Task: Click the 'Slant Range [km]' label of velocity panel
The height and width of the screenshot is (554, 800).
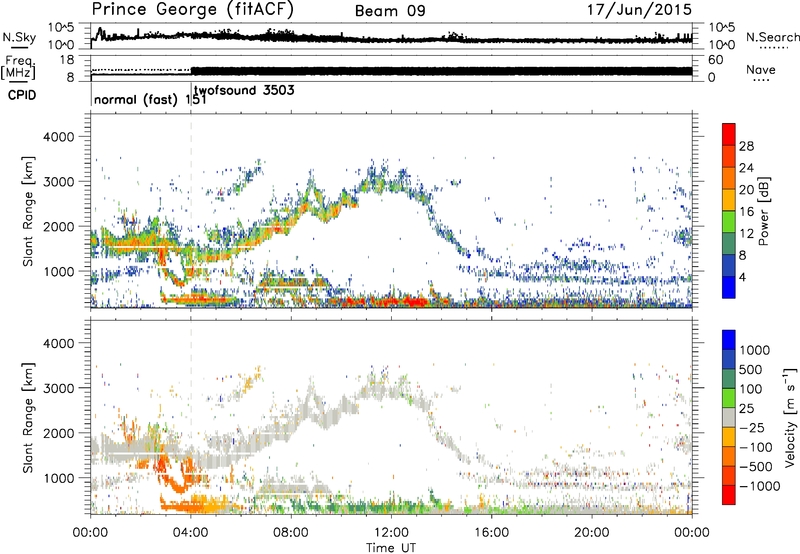Action: click(28, 418)
